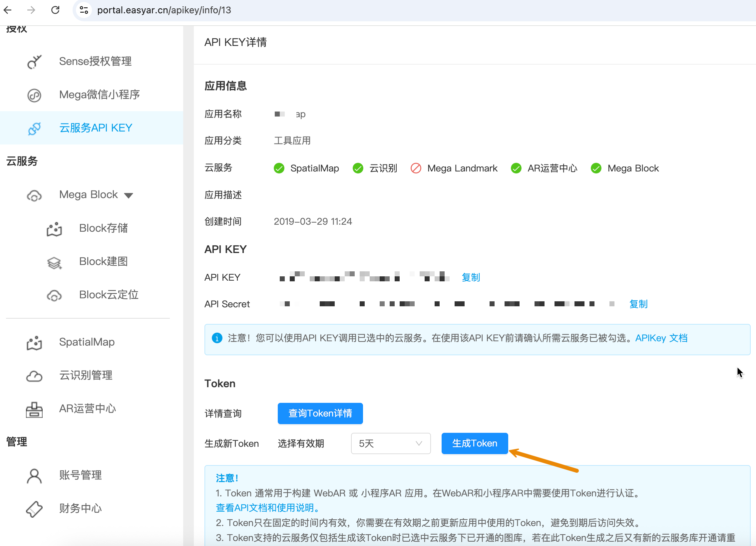Click the AR运营中心 stamp icon in sidebar
756x546 pixels.
[x=34, y=409]
